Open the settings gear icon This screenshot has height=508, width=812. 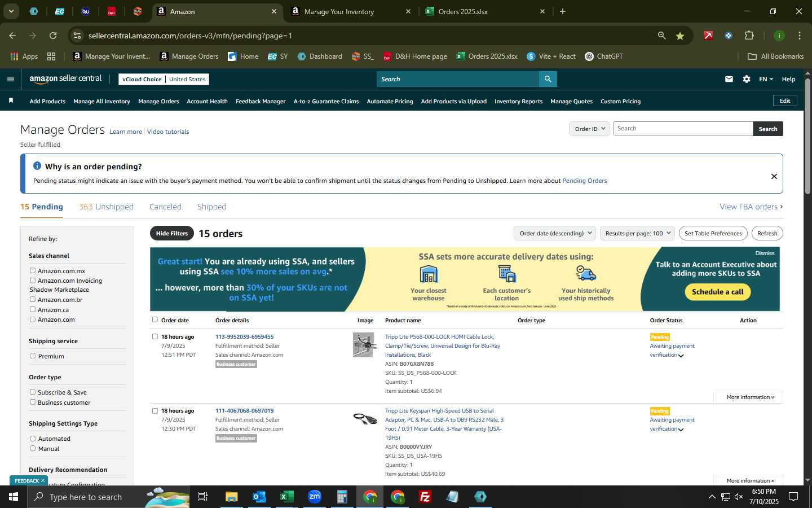pos(747,79)
